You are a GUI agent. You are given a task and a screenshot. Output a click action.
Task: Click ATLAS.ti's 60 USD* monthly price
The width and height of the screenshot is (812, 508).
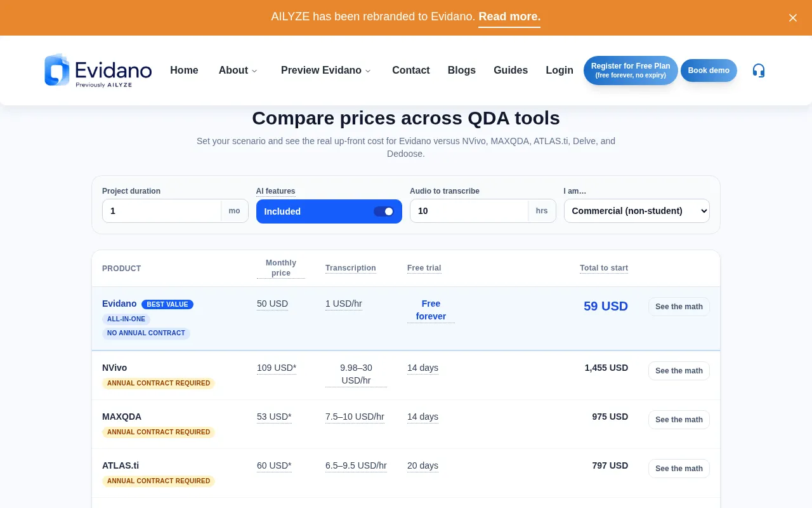274,465
